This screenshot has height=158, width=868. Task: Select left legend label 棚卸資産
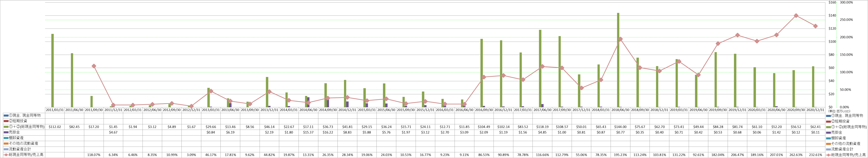16,138
